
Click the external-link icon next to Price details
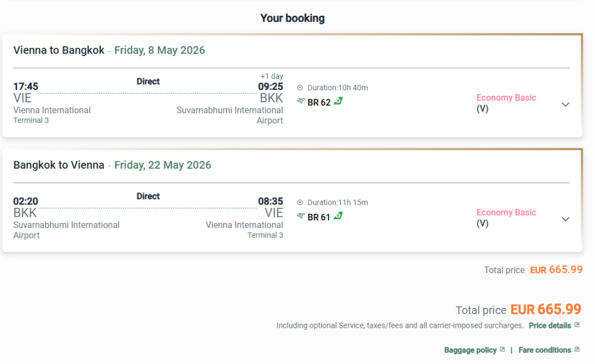tap(577, 325)
